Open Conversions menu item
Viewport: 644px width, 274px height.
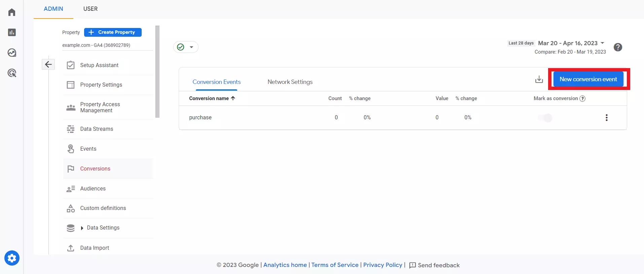pos(108,169)
